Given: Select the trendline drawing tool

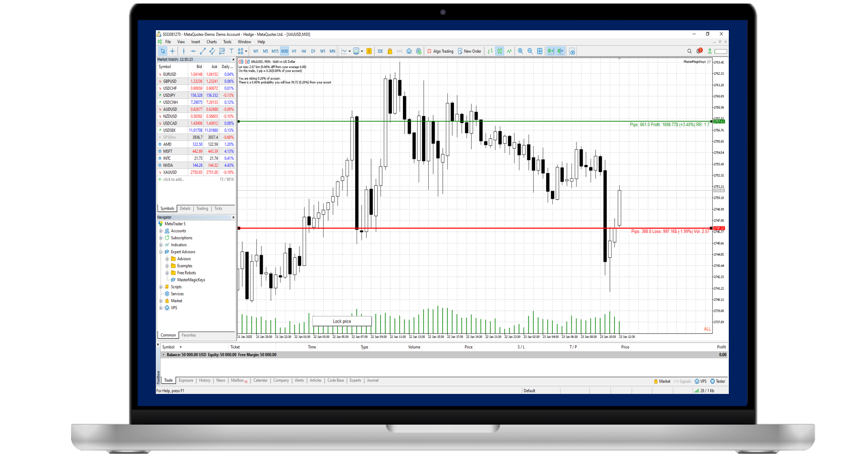Looking at the screenshot, I should pyautogui.click(x=203, y=51).
